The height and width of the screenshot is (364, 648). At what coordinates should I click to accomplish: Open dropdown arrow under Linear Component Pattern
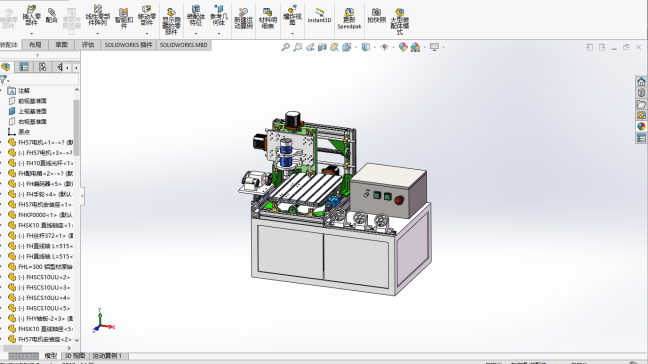tap(98, 33)
